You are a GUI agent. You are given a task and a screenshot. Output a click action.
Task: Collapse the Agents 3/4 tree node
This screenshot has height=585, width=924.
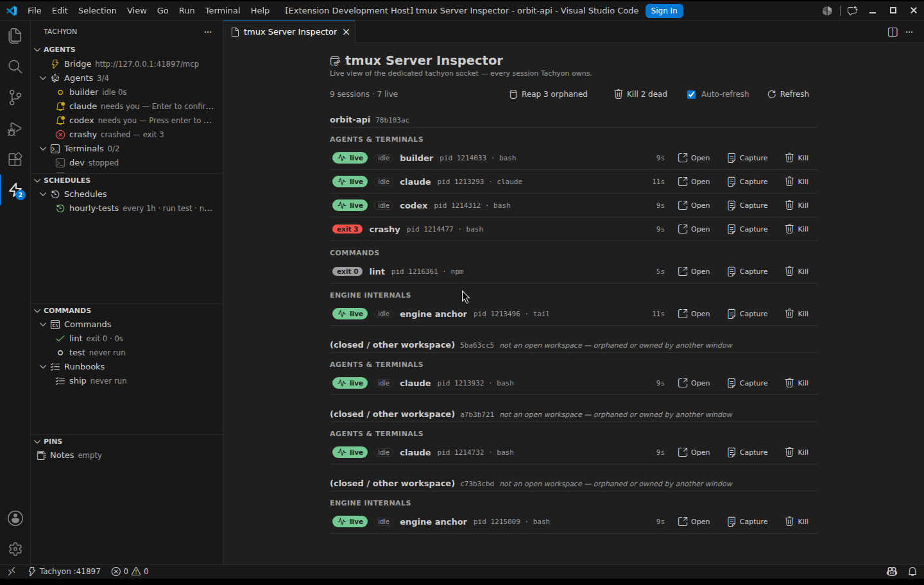click(43, 78)
